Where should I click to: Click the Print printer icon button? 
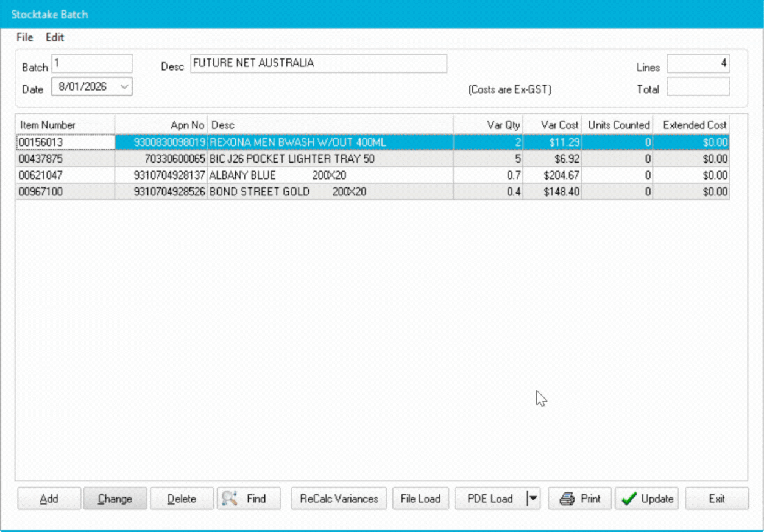coord(580,499)
